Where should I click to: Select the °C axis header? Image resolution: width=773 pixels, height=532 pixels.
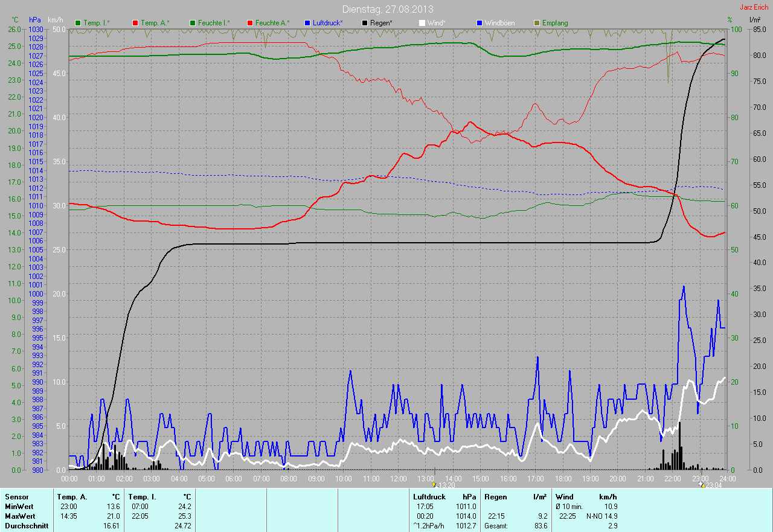point(14,21)
